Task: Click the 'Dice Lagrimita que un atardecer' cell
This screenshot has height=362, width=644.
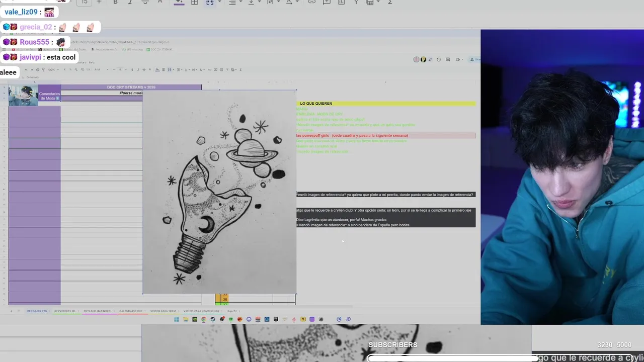Action: coord(385,220)
